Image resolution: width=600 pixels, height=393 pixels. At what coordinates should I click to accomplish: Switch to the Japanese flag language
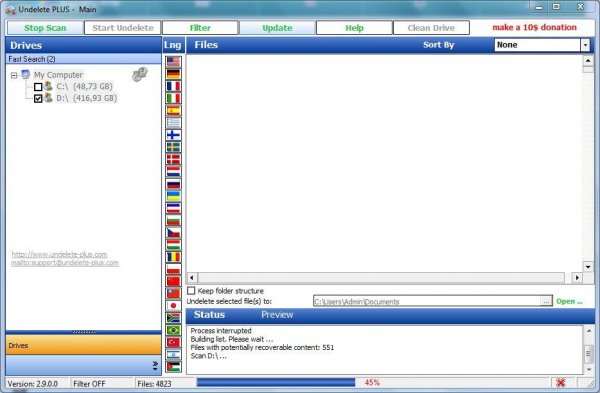click(x=173, y=306)
